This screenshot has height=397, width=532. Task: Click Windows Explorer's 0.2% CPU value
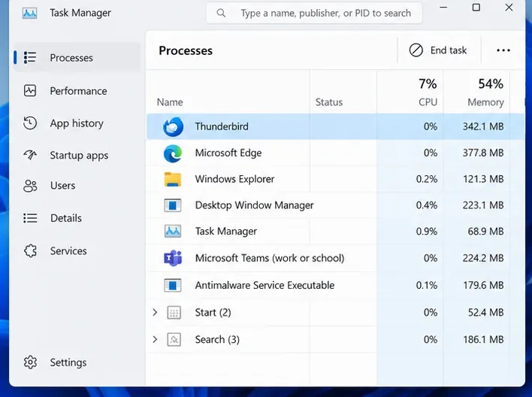(427, 179)
